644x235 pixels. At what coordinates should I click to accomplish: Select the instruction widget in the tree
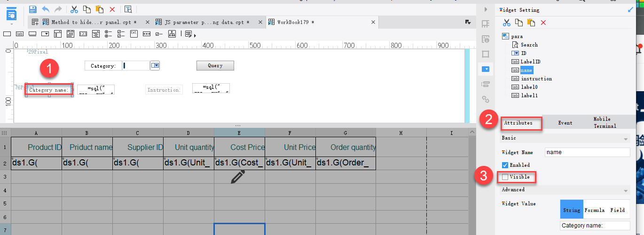click(x=536, y=78)
